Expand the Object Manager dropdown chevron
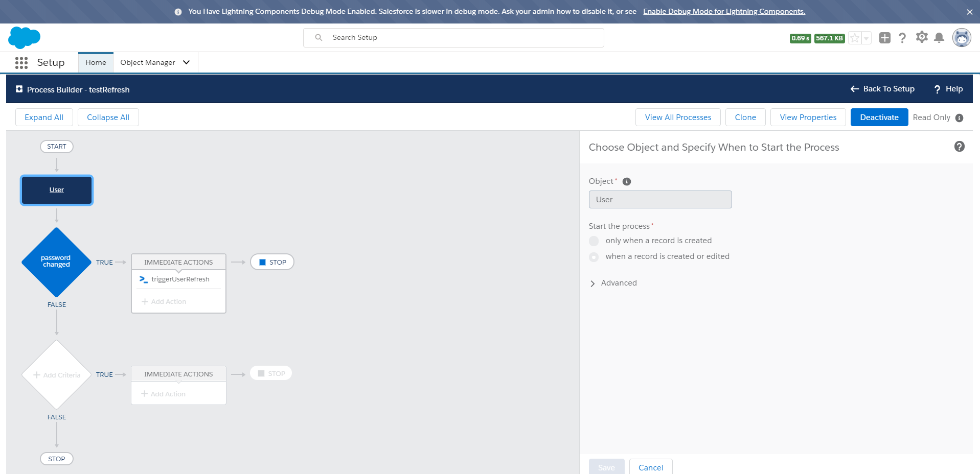980x474 pixels. [187, 62]
